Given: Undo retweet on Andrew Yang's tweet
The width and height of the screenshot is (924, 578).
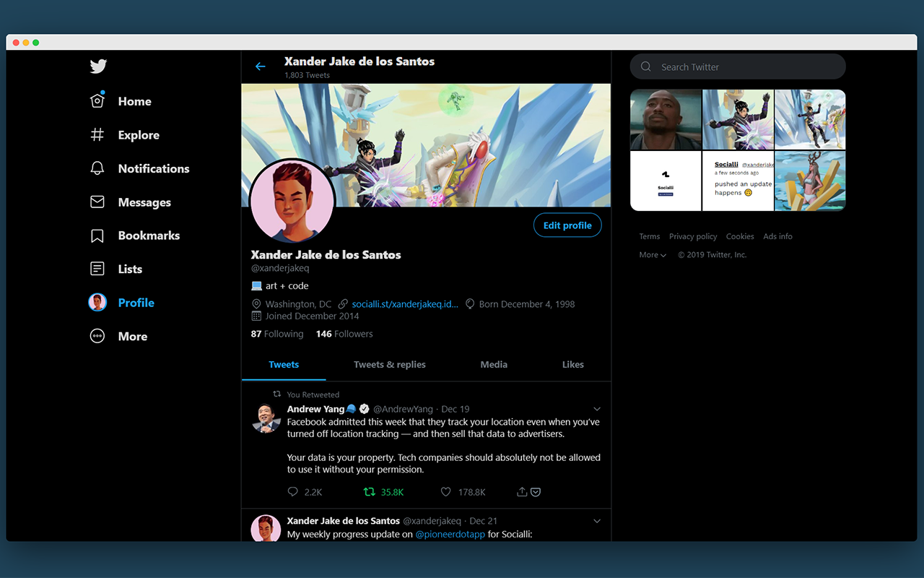Looking at the screenshot, I should tap(369, 492).
